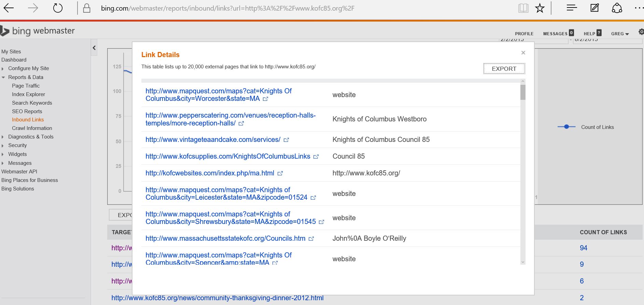This screenshot has height=305, width=644.
Task: Collapse Reports & Data section
Action: pyautogui.click(x=3, y=77)
